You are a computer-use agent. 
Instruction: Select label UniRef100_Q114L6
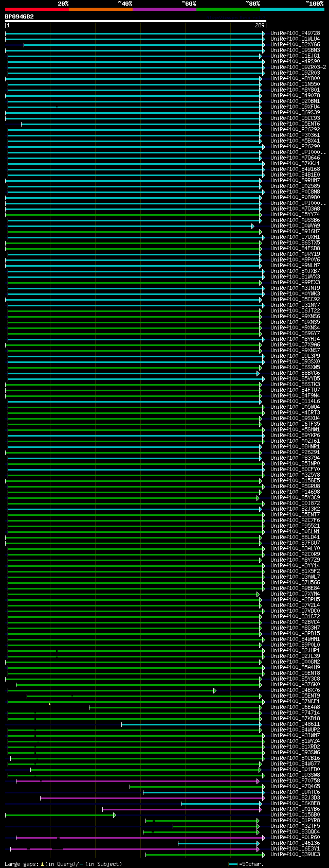(x=295, y=401)
